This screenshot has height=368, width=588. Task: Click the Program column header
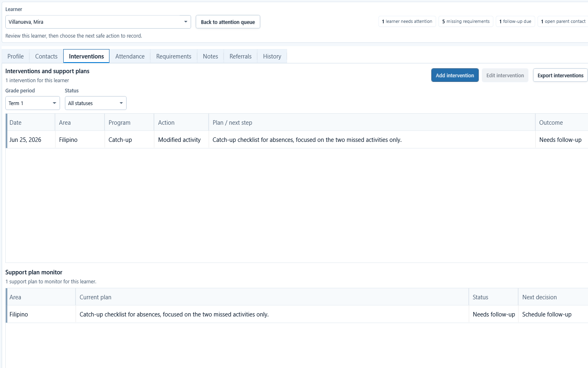[x=129, y=123]
